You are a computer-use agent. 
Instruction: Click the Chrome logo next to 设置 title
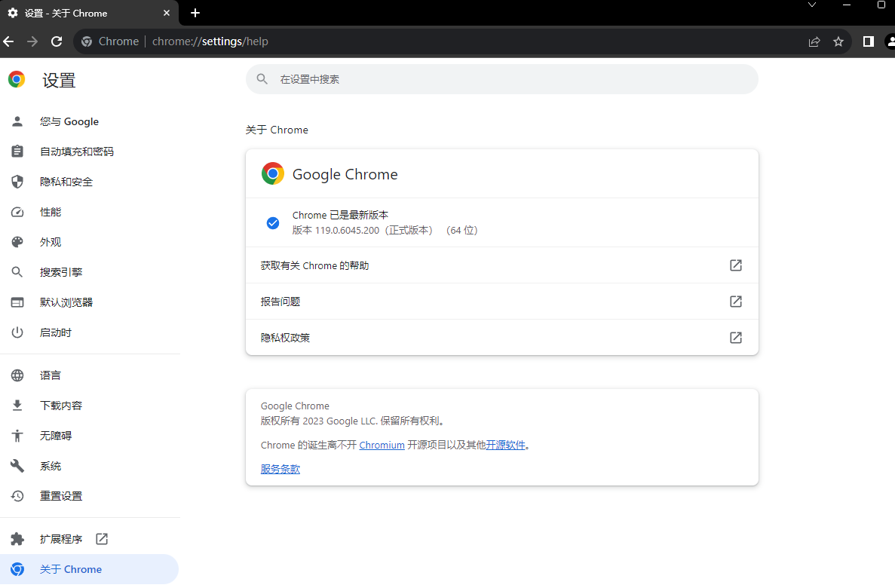(x=17, y=79)
